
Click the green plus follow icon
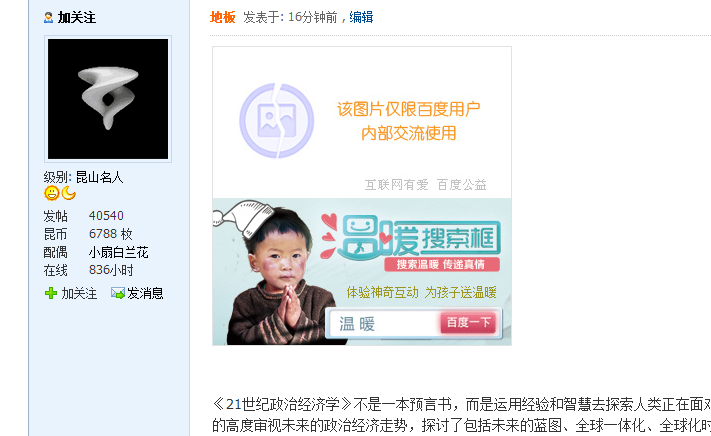(51, 293)
